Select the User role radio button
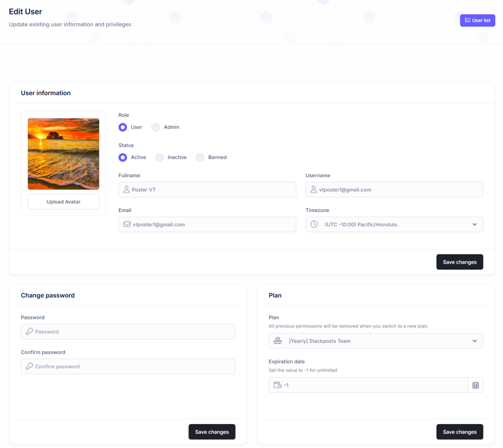Screen dimensions: 503x448 click(x=123, y=127)
